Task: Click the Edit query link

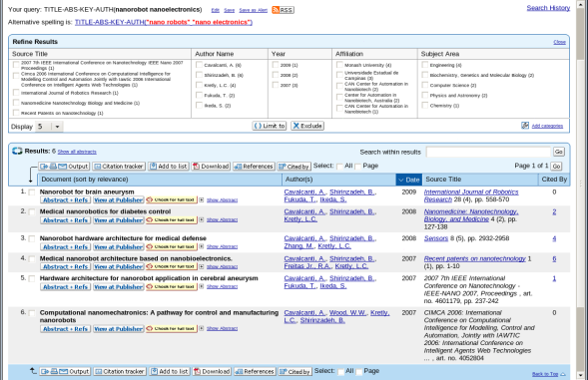Action: click(x=215, y=10)
